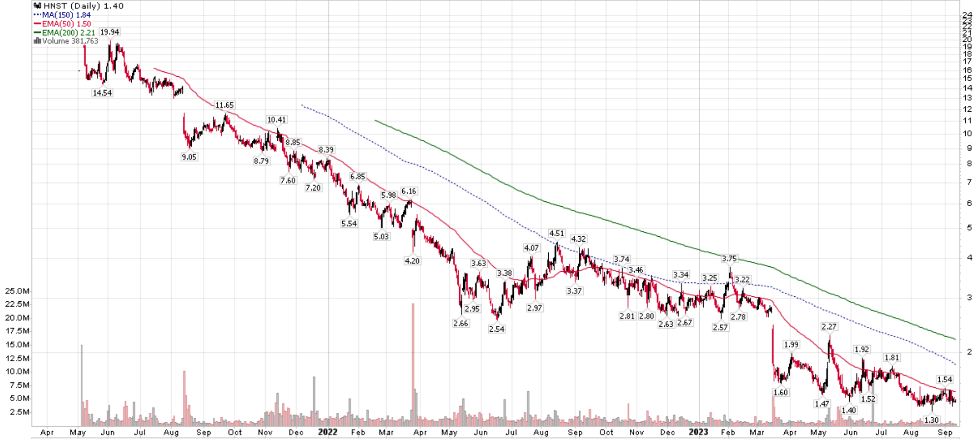This screenshot has width=980, height=439.
Task: Select the 5.03 low price label
Action: [381, 236]
